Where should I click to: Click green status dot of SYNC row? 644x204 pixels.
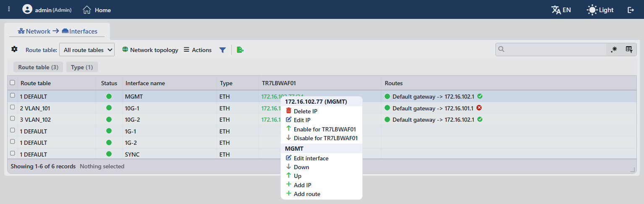[x=109, y=154]
